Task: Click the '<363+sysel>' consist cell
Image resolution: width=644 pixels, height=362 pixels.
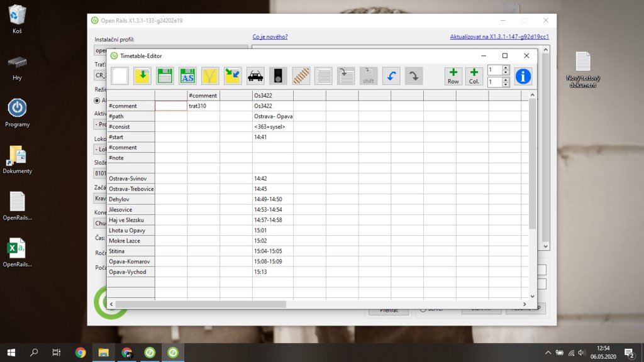Action: click(x=273, y=127)
